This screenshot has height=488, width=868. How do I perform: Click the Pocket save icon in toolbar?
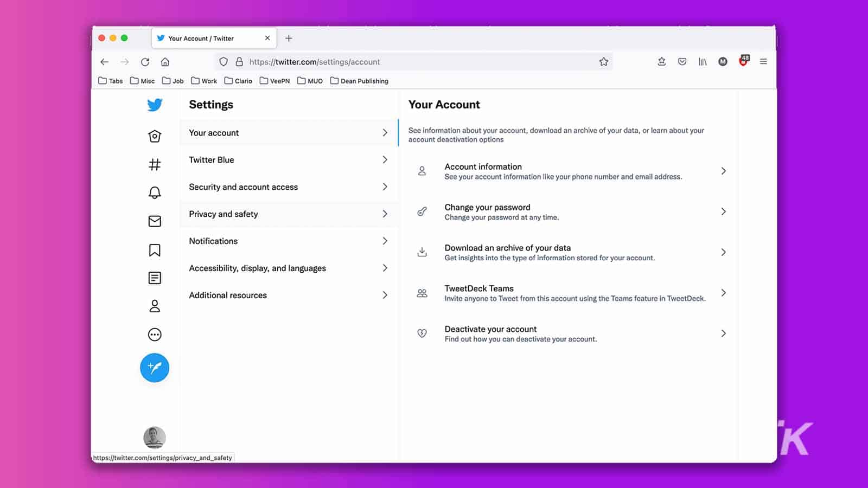click(682, 62)
